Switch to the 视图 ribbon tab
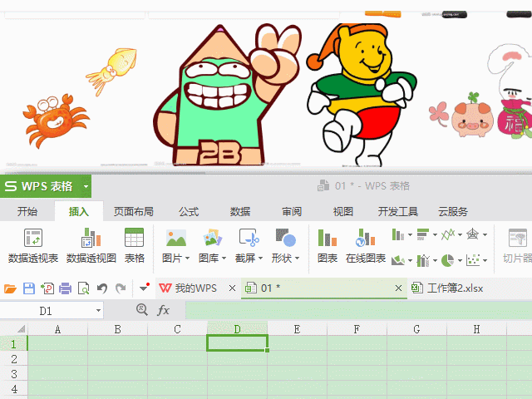The height and width of the screenshot is (399, 532). coord(343,211)
